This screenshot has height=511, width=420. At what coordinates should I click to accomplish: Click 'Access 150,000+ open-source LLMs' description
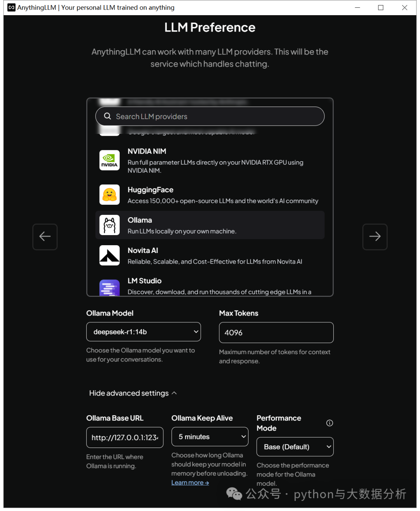tap(223, 201)
